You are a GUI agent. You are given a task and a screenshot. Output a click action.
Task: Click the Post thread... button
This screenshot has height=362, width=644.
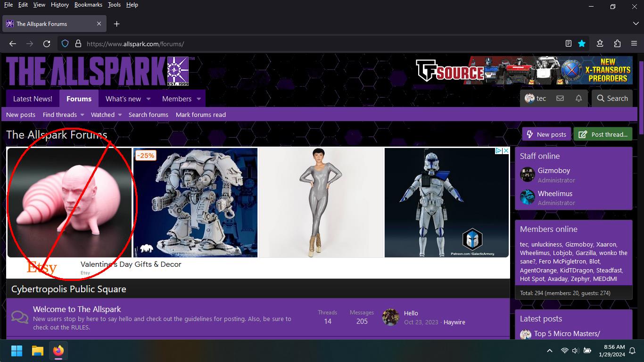[x=603, y=134]
